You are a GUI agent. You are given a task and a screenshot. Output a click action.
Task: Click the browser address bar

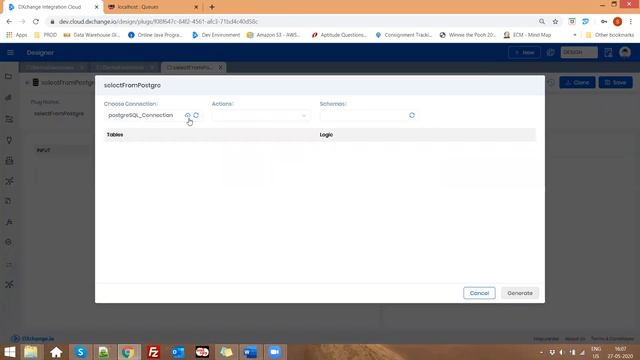click(294, 22)
